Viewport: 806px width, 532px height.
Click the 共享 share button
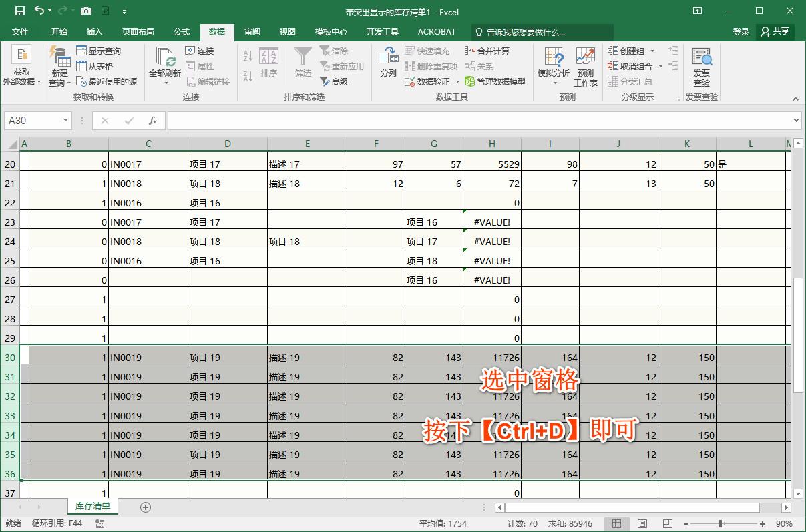[775, 31]
